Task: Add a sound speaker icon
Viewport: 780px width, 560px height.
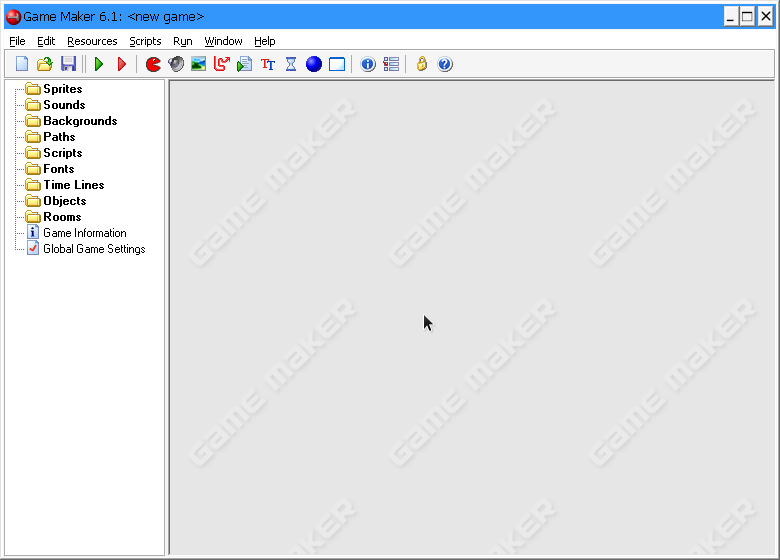Action: 176,64
